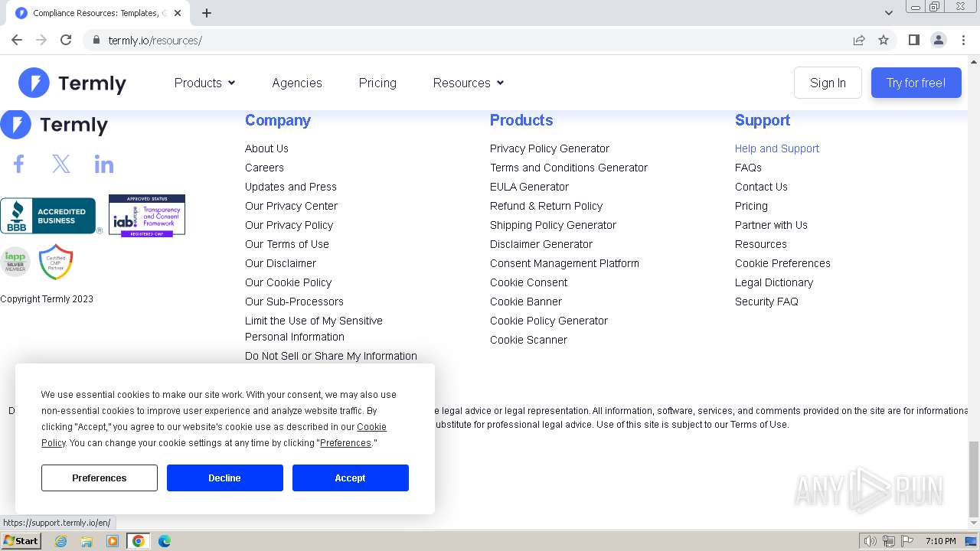
Task: Open Internet Explorer from the taskbar
Action: [x=60, y=541]
